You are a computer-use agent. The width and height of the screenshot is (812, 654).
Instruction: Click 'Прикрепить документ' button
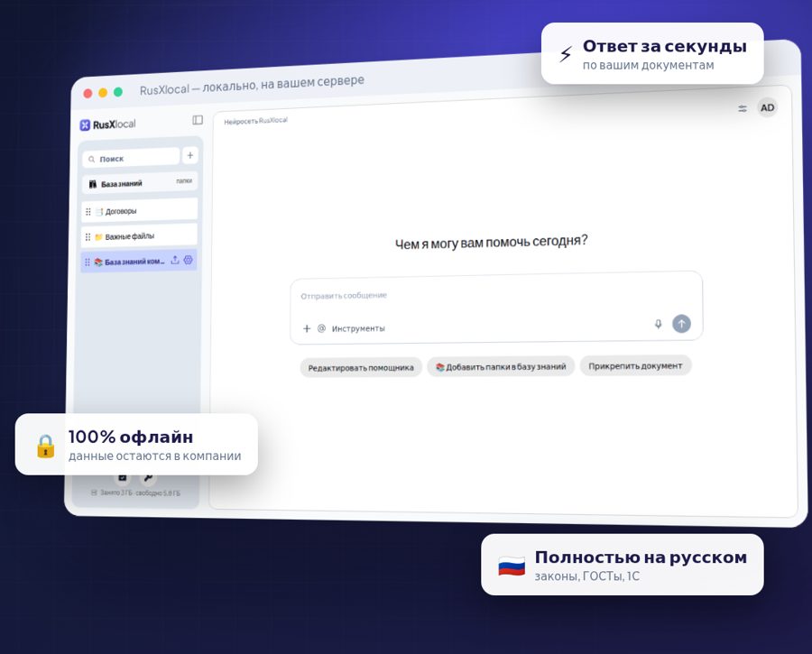click(635, 365)
